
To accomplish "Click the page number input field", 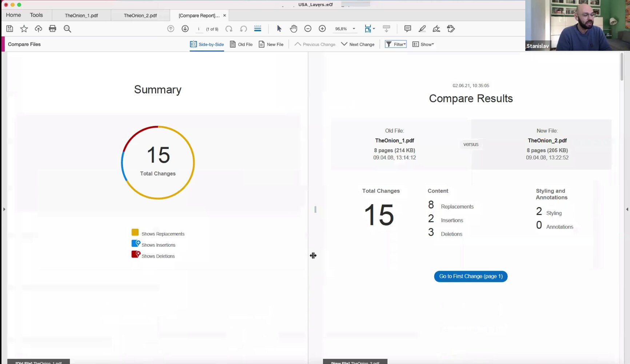I will 199,29.
